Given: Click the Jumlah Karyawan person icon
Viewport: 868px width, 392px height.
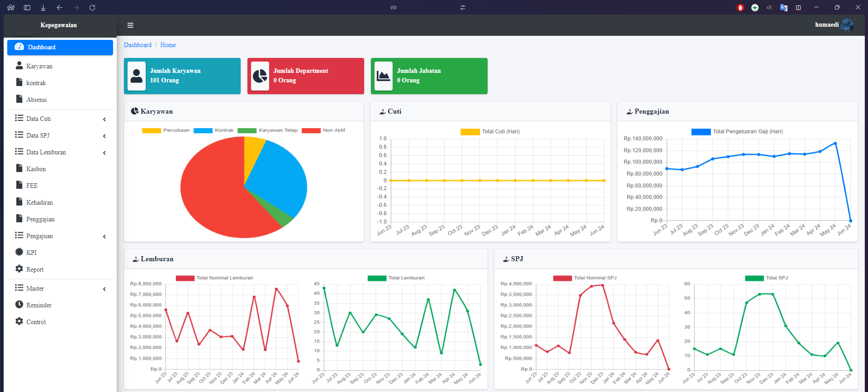Looking at the screenshot, I should (137, 76).
